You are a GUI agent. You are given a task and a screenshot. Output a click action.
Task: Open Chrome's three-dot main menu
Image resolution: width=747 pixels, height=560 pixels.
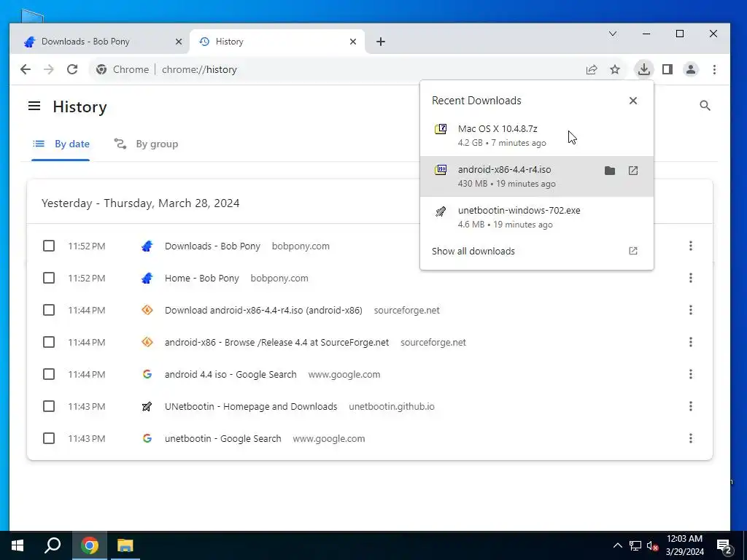714,69
